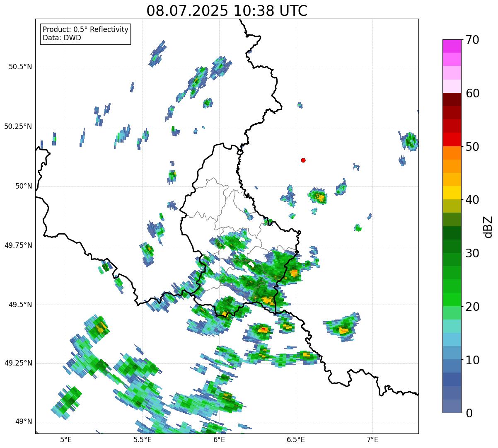
Task: Click longitude label 5°E
Action: click(x=66, y=439)
